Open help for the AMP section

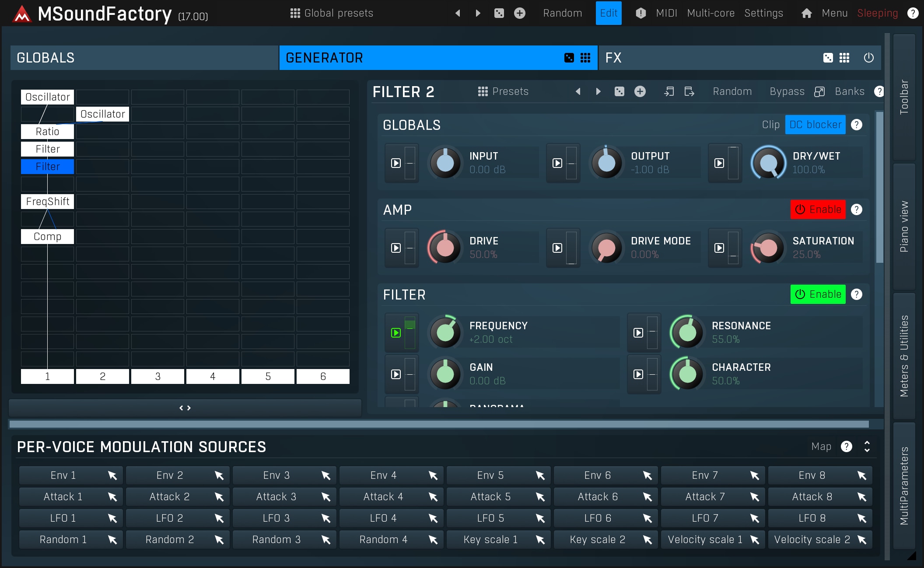(857, 209)
